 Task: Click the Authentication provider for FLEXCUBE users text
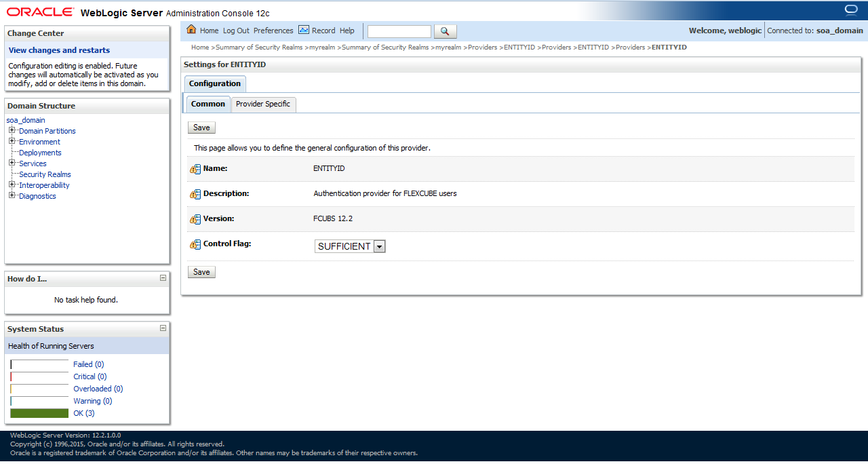[x=385, y=193]
